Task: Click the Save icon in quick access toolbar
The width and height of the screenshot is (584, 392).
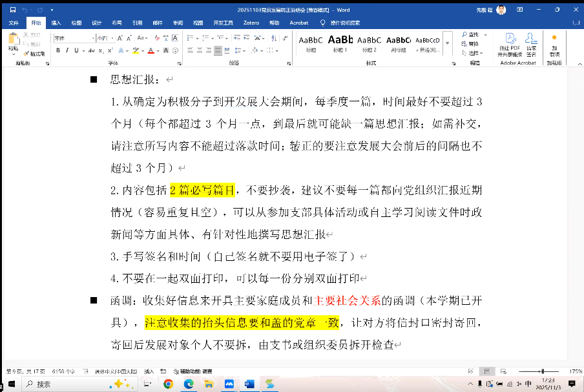Action: (14, 10)
